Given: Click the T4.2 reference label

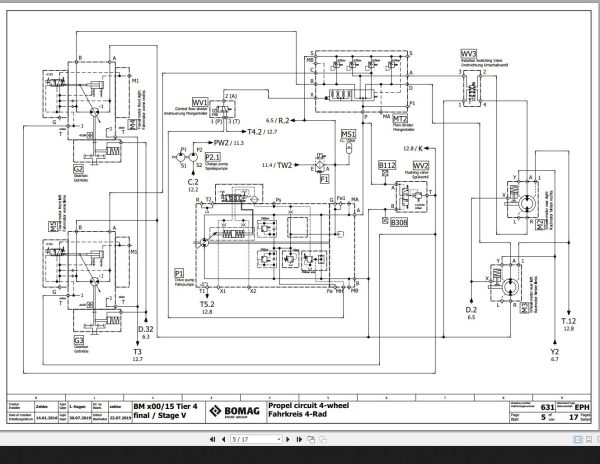Looking at the screenshot, I should 255,132.
